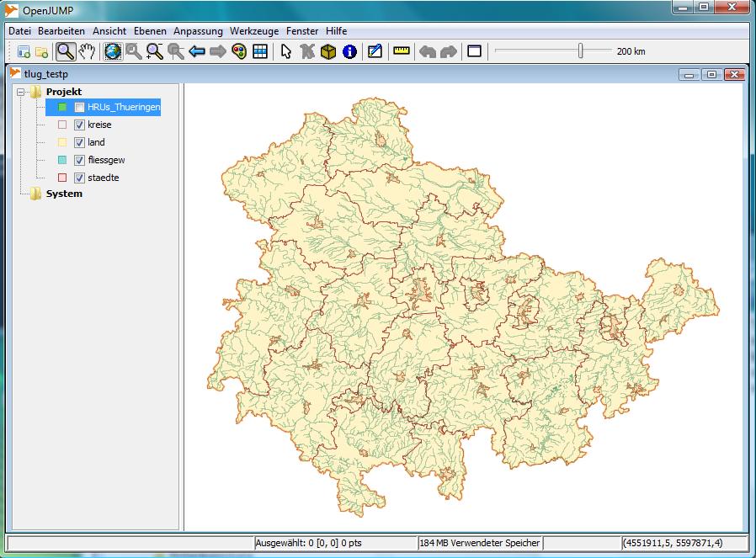Open the Datei menu

pos(19,30)
